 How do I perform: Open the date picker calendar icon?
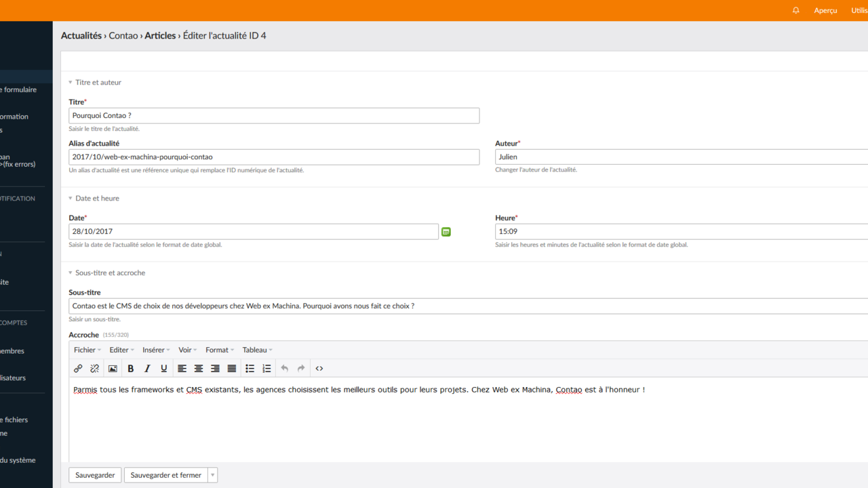click(x=446, y=232)
